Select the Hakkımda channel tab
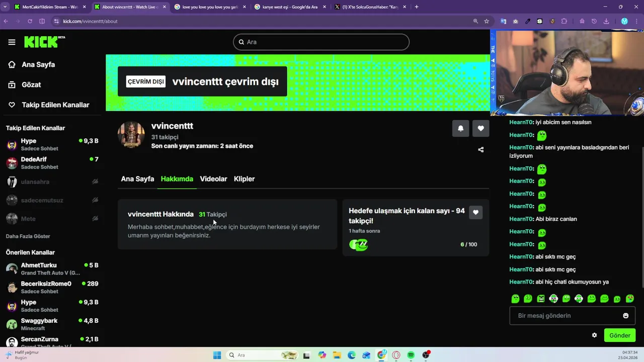Image resolution: width=644 pixels, height=362 pixels. pyautogui.click(x=177, y=179)
